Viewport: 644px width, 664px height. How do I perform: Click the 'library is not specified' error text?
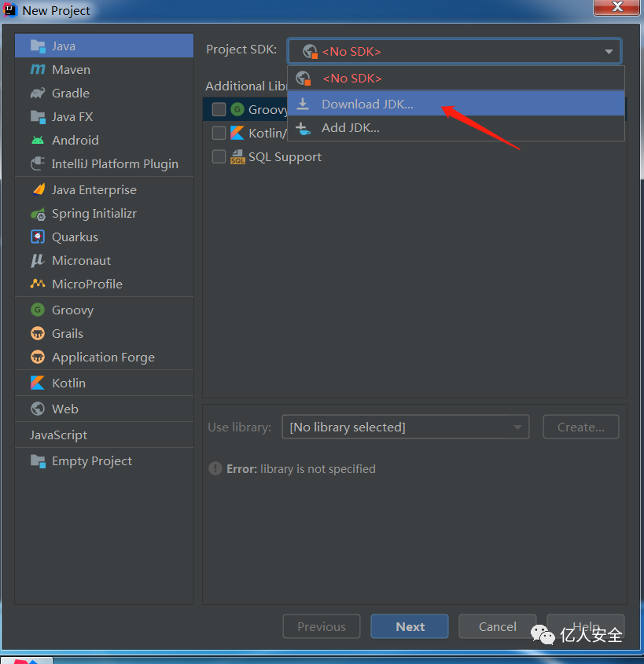pos(318,469)
